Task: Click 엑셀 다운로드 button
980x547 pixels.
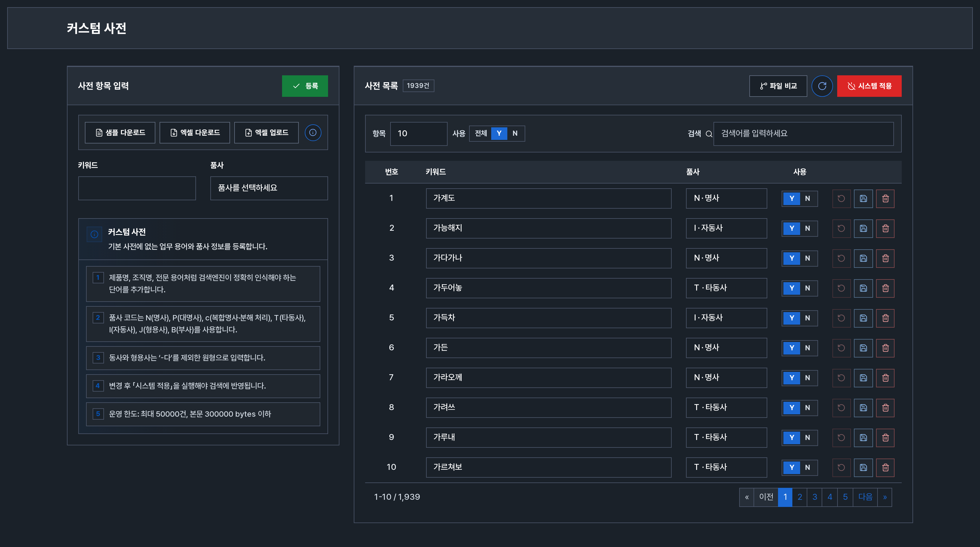Action: [195, 132]
